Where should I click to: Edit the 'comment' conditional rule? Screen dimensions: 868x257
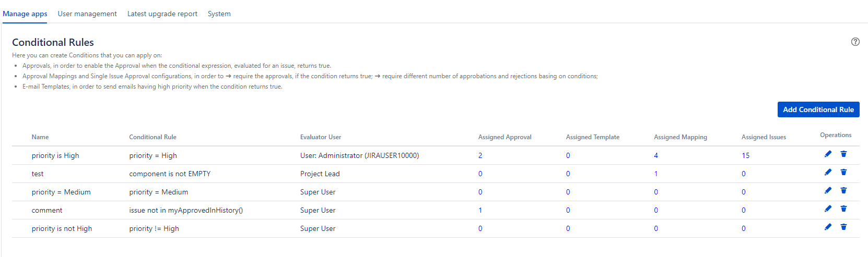coord(828,209)
